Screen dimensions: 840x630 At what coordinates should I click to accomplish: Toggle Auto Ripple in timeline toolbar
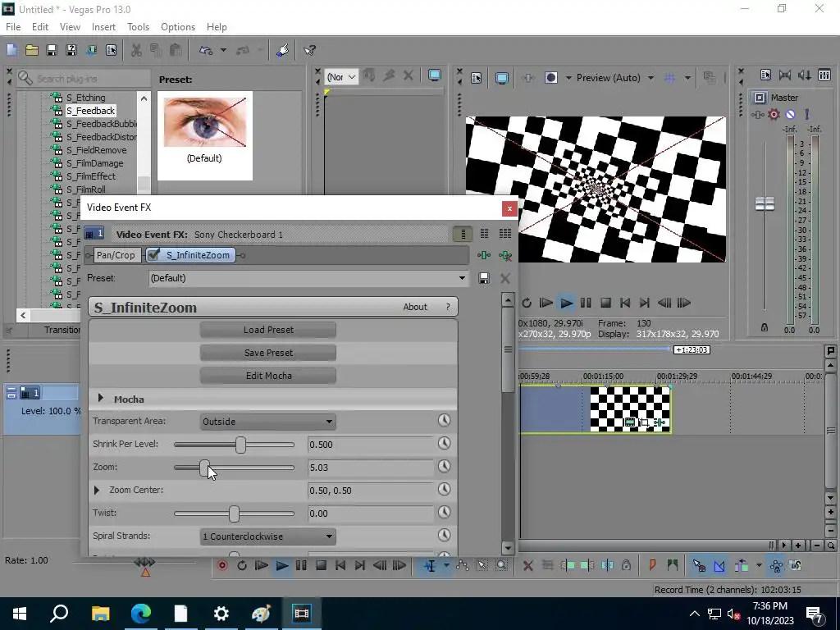coord(742,565)
